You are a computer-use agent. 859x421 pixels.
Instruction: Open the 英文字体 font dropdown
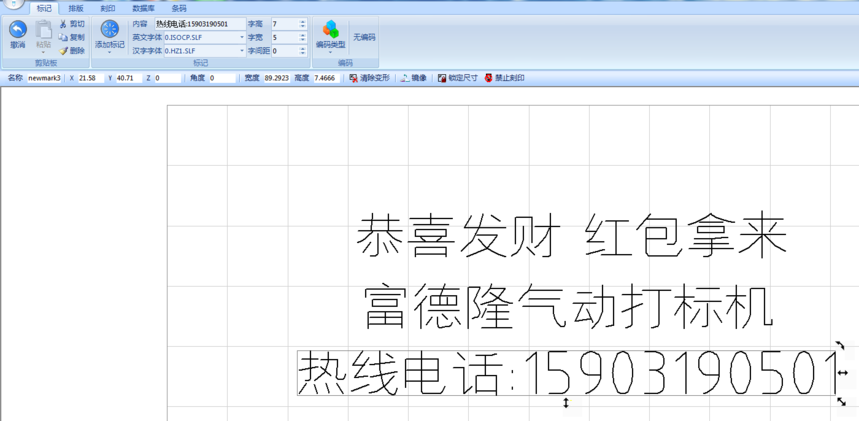(242, 37)
